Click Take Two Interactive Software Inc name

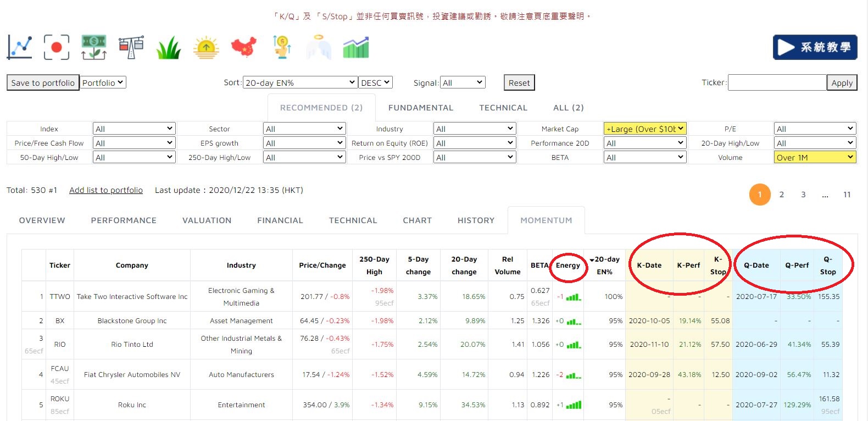[132, 297]
